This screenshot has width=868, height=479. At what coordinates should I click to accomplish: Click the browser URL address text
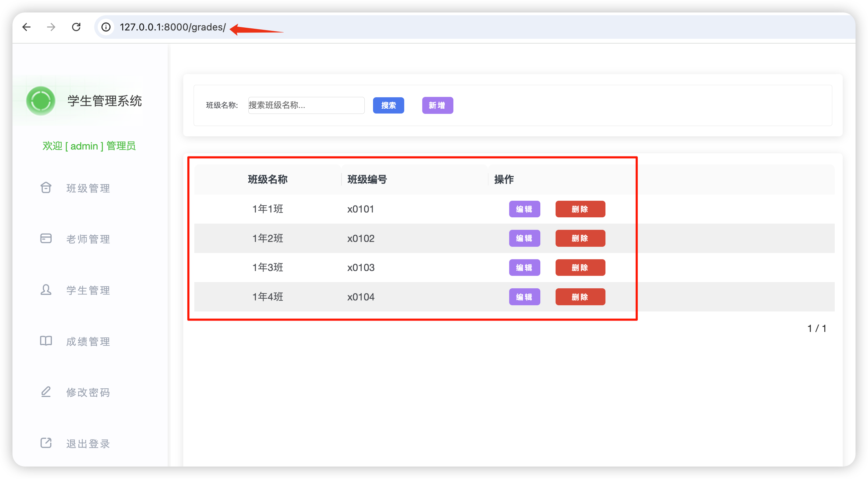[172, 27]
